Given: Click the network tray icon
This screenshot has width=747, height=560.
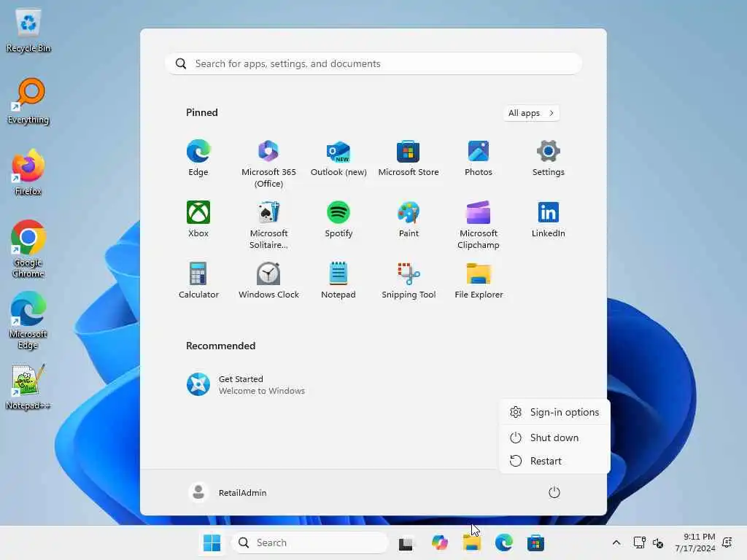Looking at the screenshot, I should click(639, 542).
